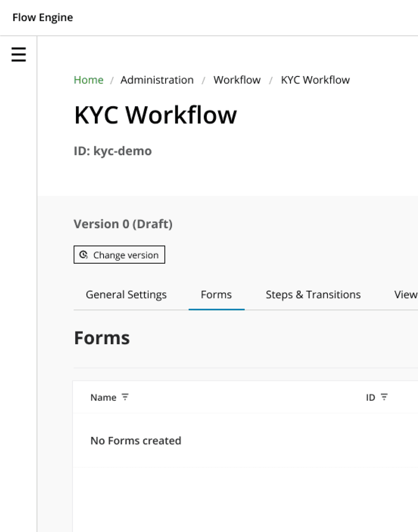Select the Forms tab
The image size is (418, 532).
(216, 295)
